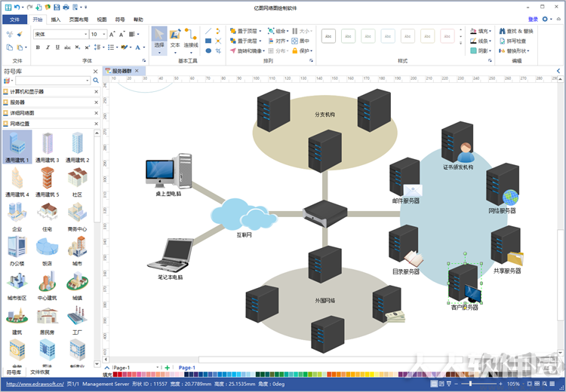Switch to the 视图 view tab
566x392 pixels.
[x=102, y=20]
